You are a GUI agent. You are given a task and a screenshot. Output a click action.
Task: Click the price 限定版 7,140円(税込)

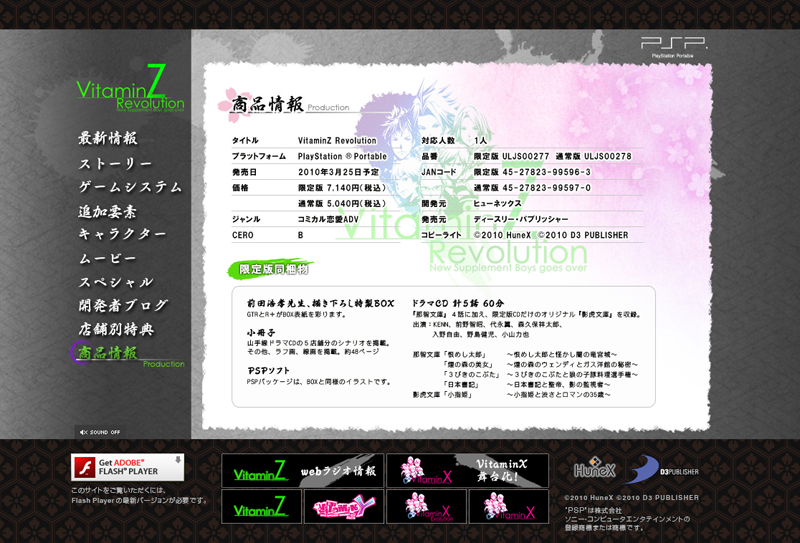[x=342, y=188]
